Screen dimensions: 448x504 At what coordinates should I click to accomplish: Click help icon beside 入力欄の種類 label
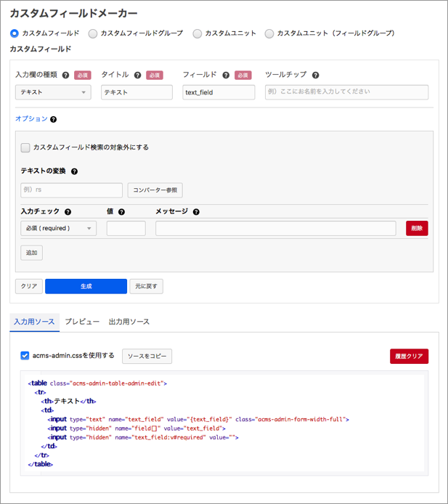[x=65, y=75]
